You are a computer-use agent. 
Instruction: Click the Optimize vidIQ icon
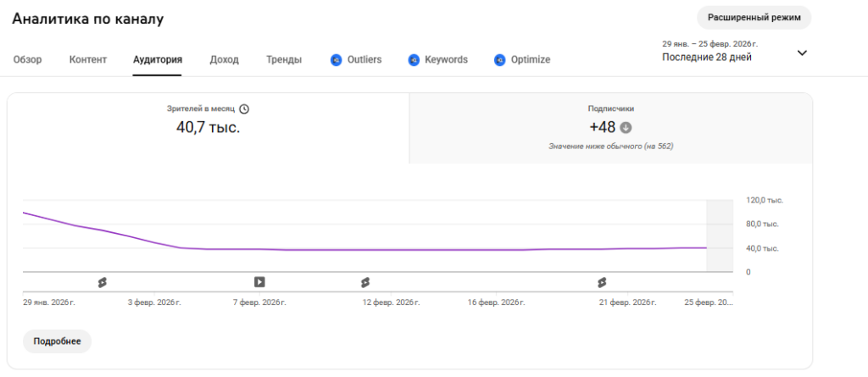coord(500,60)
